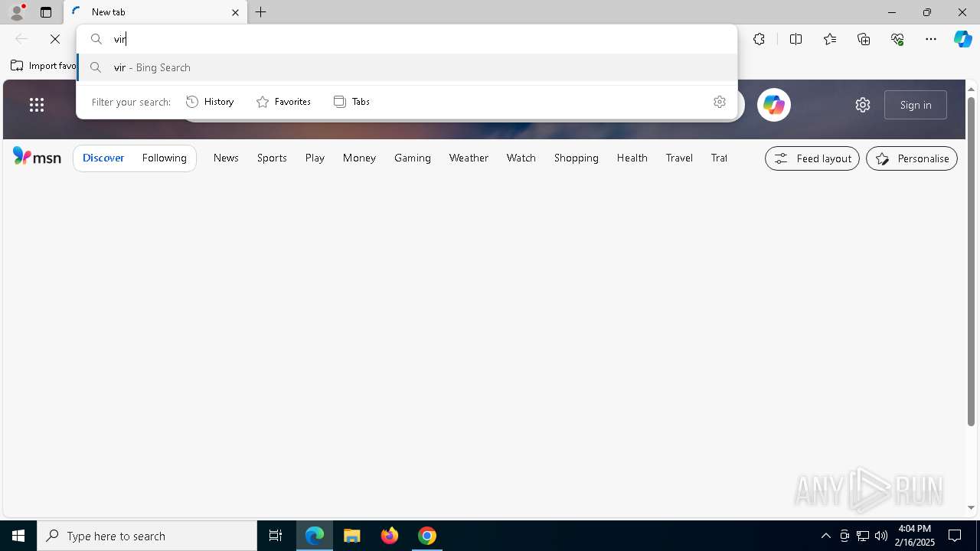
Task: Open Settings and more ellipsis menu
Action: (931, 39)
